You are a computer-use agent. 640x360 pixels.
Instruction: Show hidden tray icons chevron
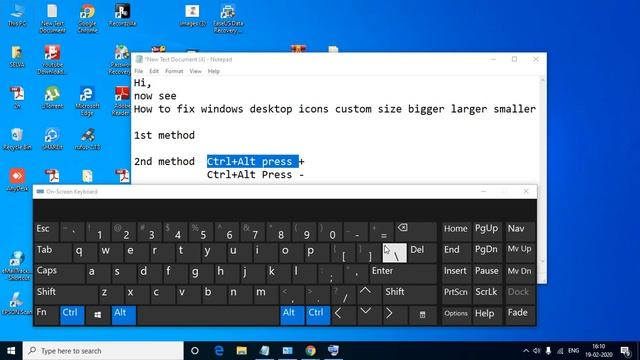click(526, 351)
